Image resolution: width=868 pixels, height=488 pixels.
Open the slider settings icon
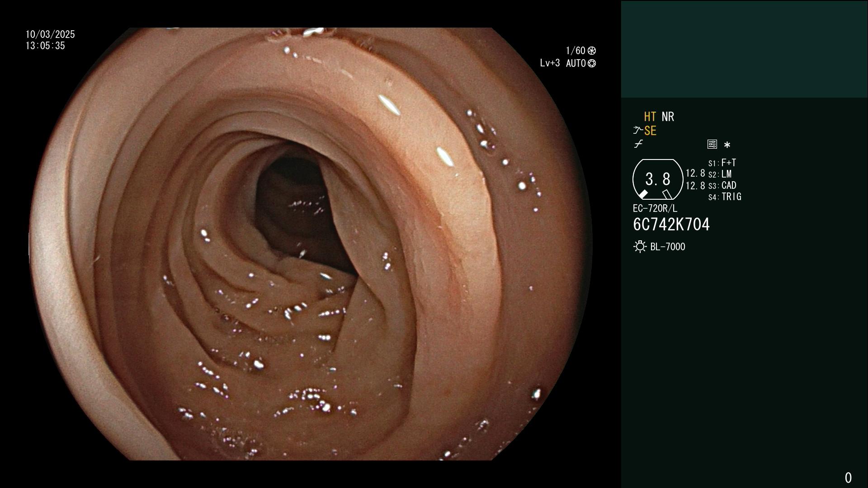(x=712, y=145)
